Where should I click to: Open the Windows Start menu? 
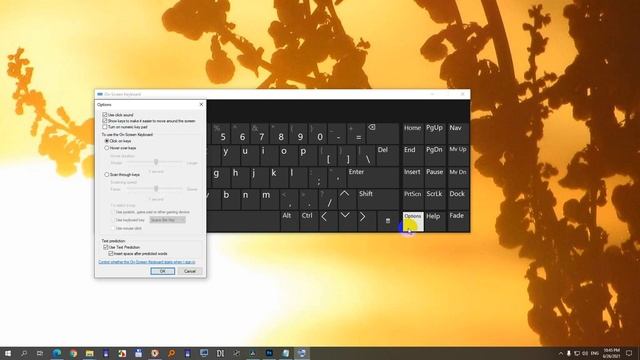coord(8,353)
